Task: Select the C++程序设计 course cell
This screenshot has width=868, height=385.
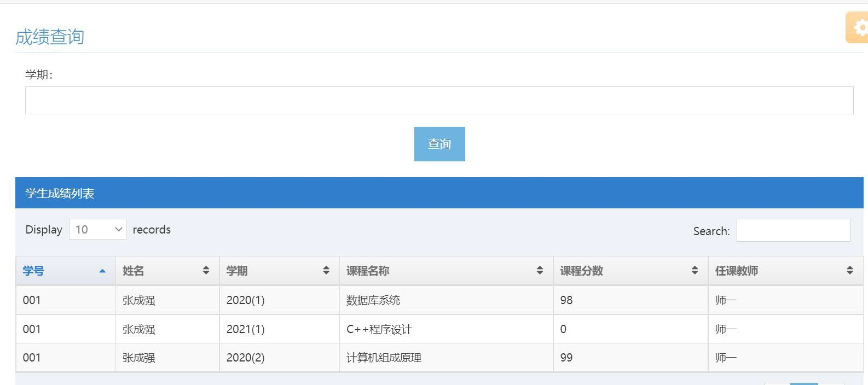Action: click(446, 329)
